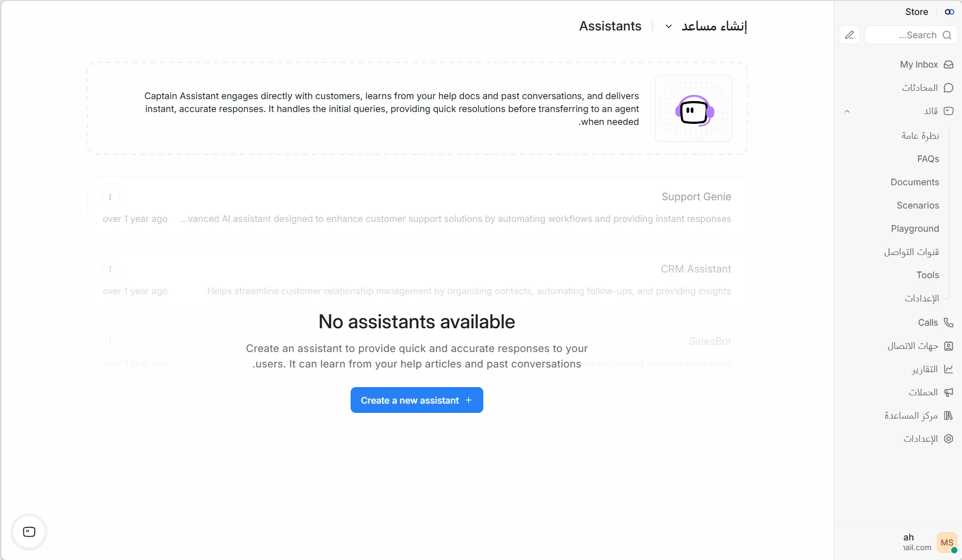Click the Calls phone icon
The width and height of the screenshot is (962, 560).
pos(949,323)
